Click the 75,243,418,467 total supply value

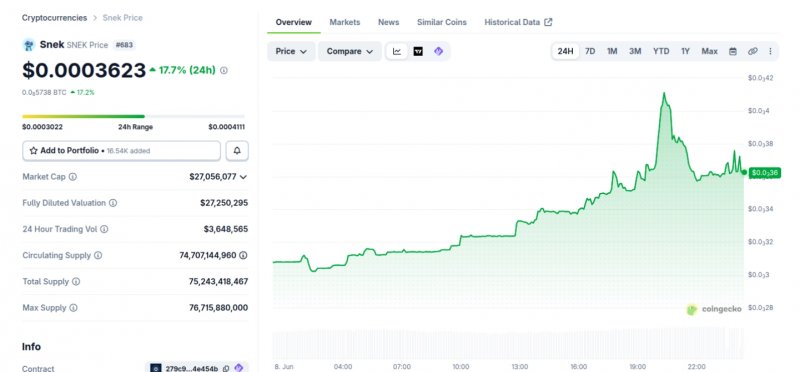click(x=218, y=281)
